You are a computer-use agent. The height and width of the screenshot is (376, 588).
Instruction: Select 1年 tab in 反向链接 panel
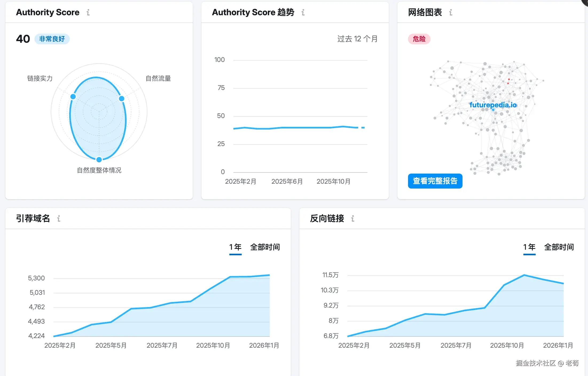pyautogui.click(x=529, y=247)
